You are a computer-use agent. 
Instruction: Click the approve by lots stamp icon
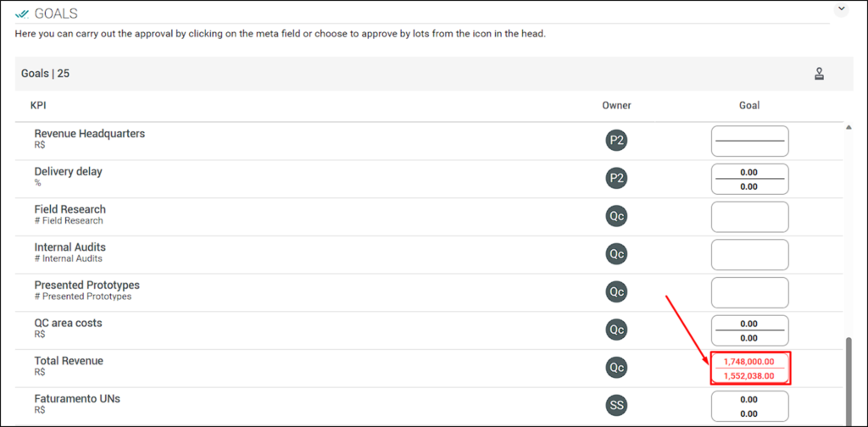[820, 74]
